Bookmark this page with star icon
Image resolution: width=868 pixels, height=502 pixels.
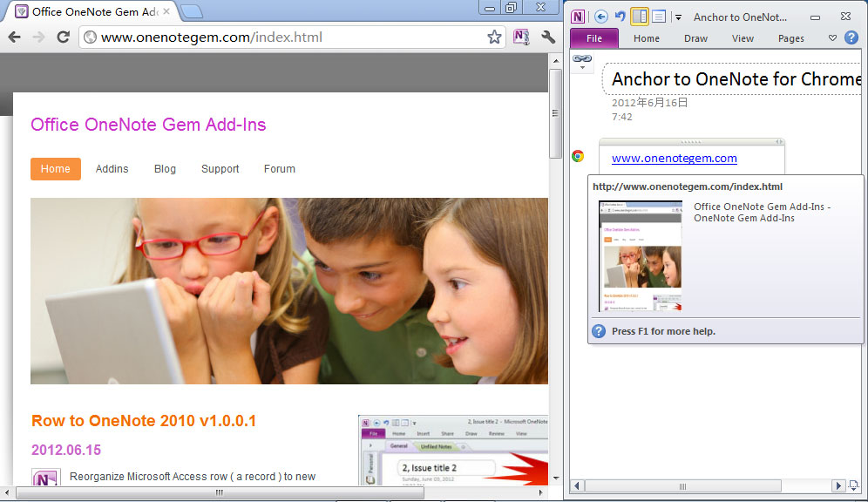(x=494, y=37)
